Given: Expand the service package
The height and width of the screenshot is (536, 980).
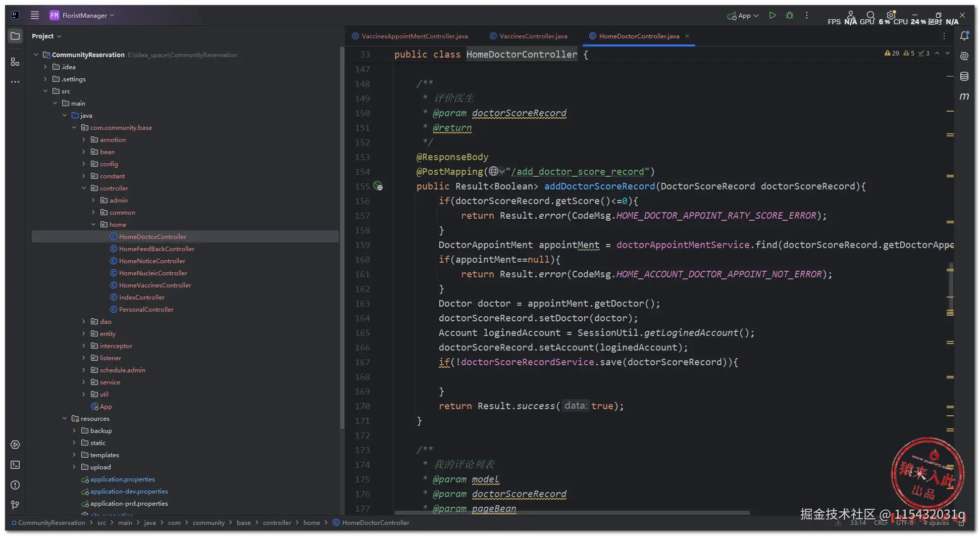Looking at the screenshot, I should tap(84, 382).
